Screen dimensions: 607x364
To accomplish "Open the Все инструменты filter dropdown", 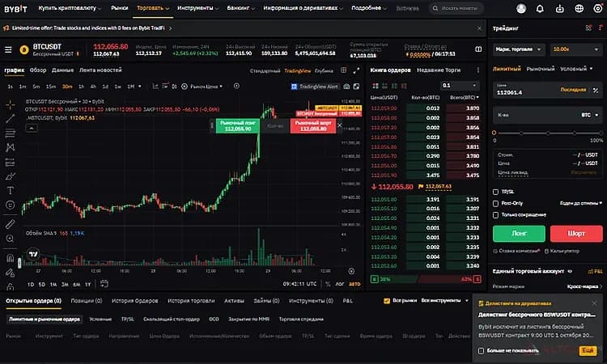I will coord(445,301).
